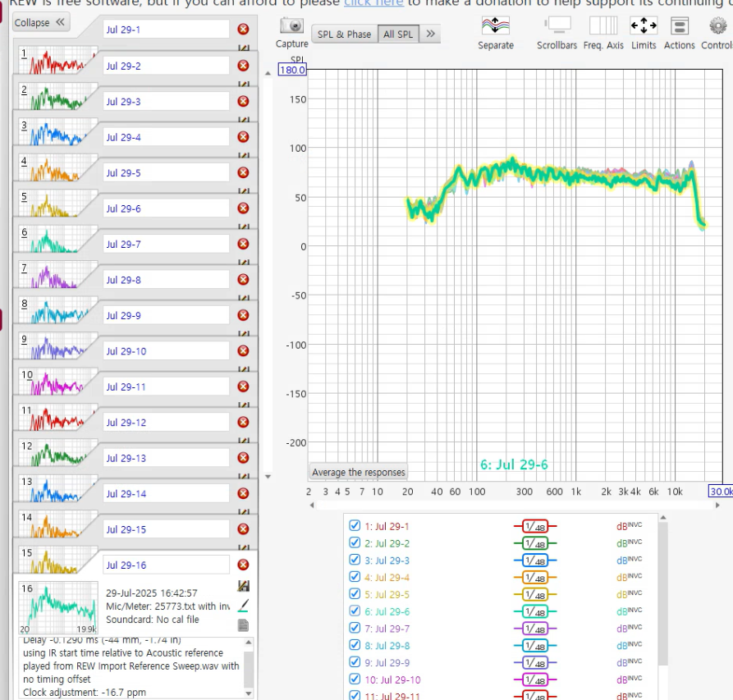The height and width of the screenshot is (700, 733).
Task: Click graph vertical scroll up arrow
Action: [268, 73]
